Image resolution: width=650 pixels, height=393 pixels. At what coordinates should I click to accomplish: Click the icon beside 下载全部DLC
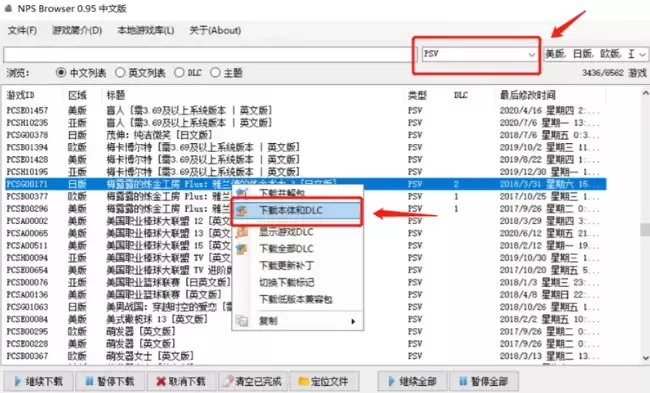[242, 249]
